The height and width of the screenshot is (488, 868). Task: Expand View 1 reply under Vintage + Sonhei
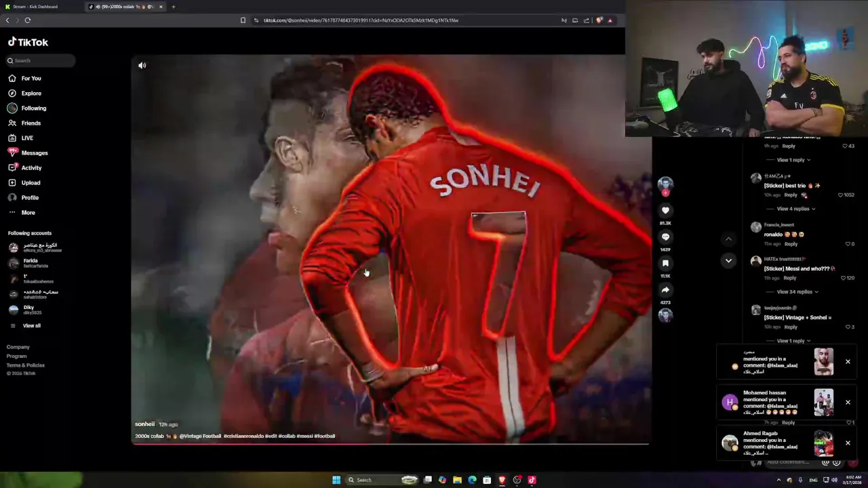tap(793, 341)
